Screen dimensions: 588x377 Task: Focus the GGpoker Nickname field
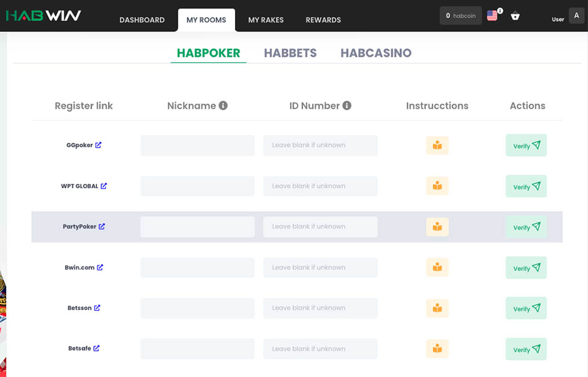click(x=198, y=145)
